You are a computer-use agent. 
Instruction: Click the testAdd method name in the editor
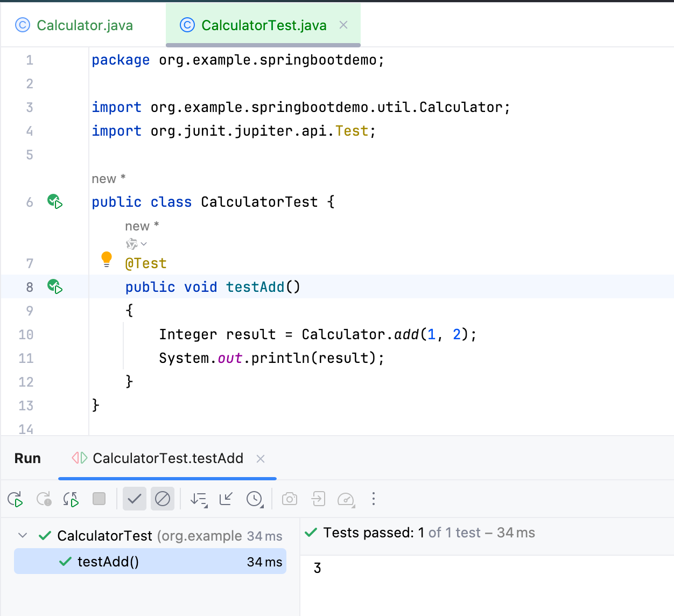tap(255, 287)
